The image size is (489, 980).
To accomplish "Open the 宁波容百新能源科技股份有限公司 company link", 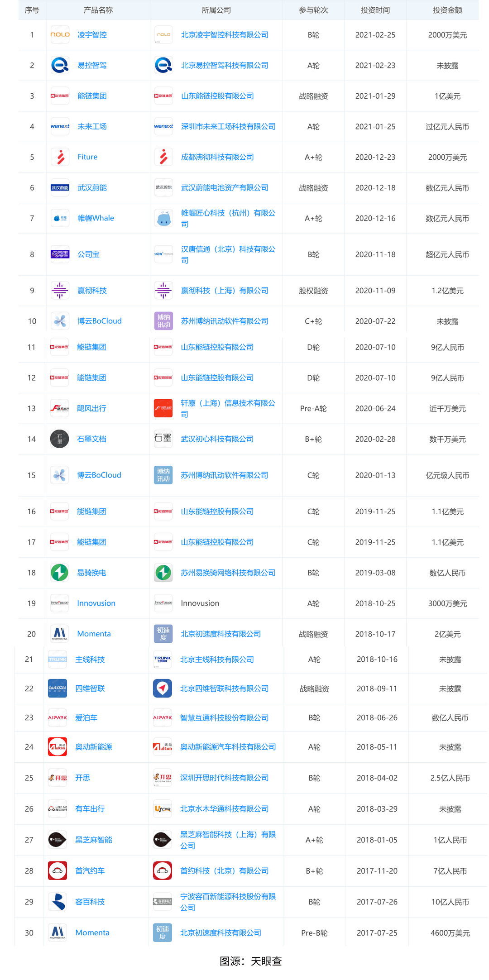I will 228,902.
